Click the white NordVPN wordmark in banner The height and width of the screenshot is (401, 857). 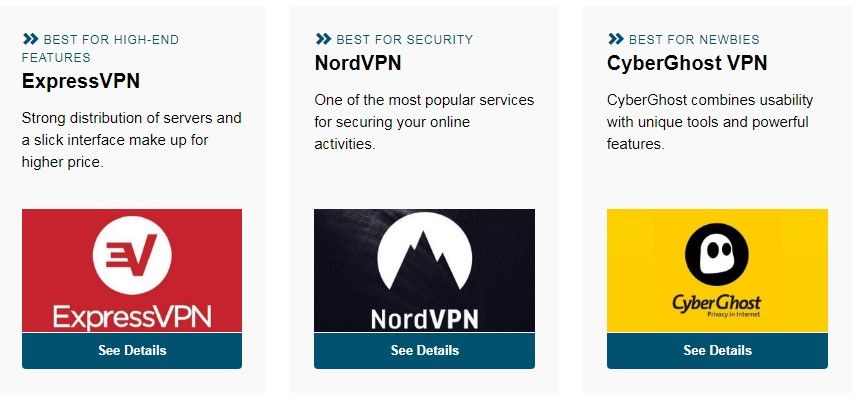coord(425,318)
